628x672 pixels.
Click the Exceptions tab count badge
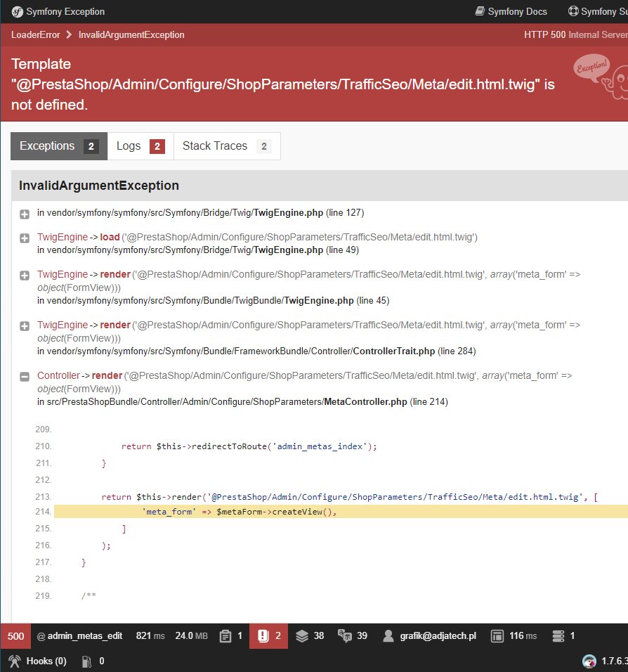tap(91, 147)
